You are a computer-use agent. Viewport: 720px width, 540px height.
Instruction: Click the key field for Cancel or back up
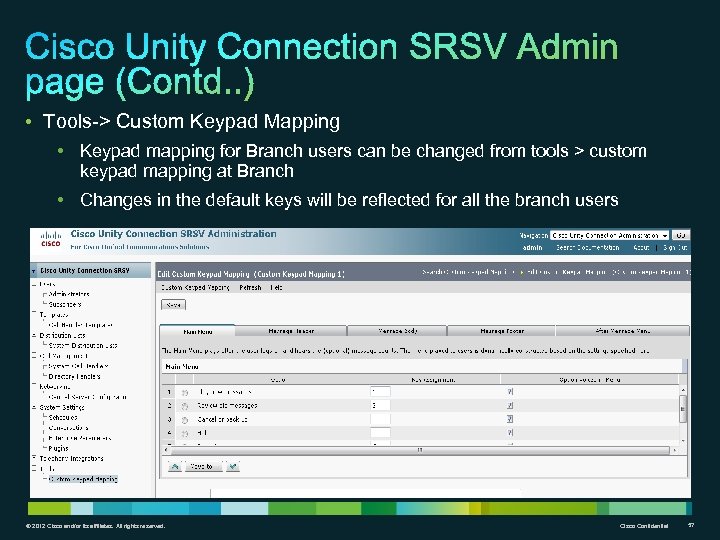coord(380,419)
